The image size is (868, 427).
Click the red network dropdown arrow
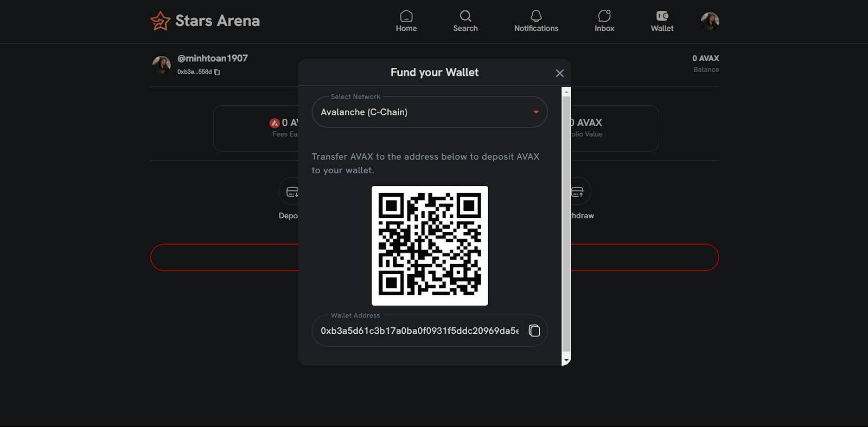[x=536, y=112]
